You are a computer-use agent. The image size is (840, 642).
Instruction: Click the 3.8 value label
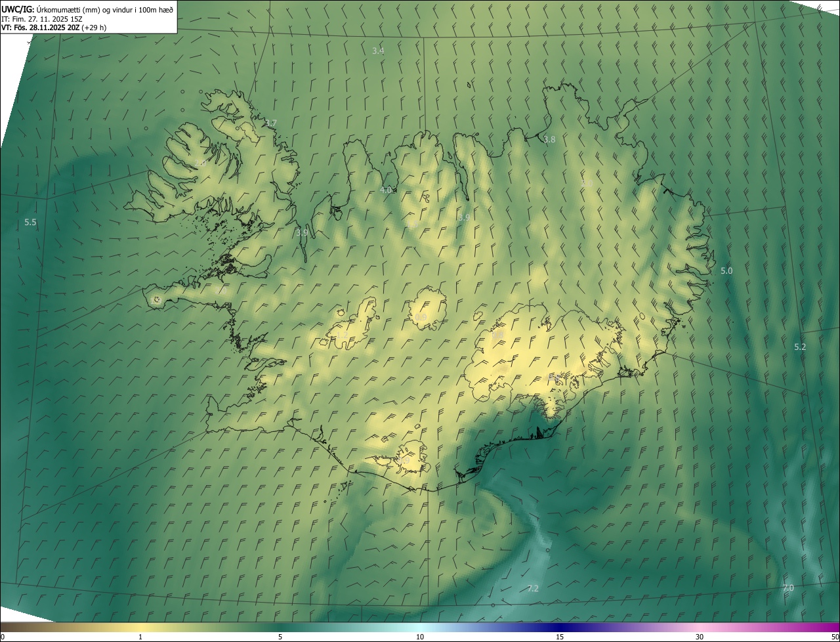click(549, 139)
